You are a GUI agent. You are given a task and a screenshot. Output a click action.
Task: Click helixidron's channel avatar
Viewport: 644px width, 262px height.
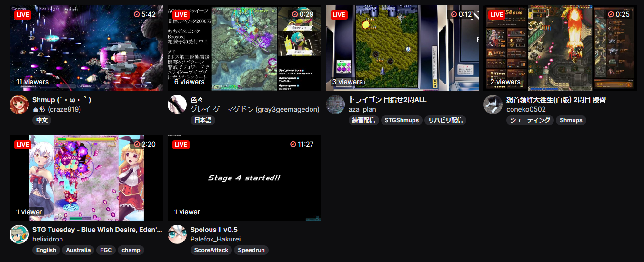tap(19, 234)
